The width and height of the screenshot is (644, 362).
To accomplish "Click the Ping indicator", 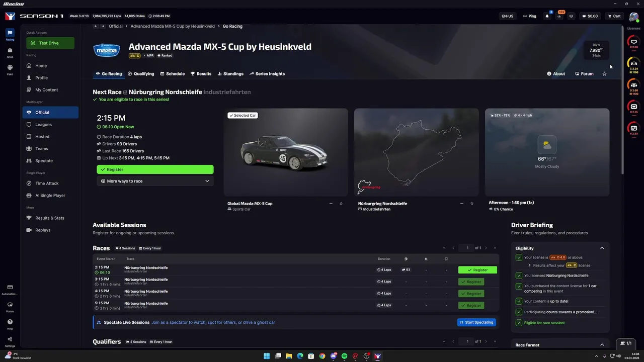I will click(529, 16).
